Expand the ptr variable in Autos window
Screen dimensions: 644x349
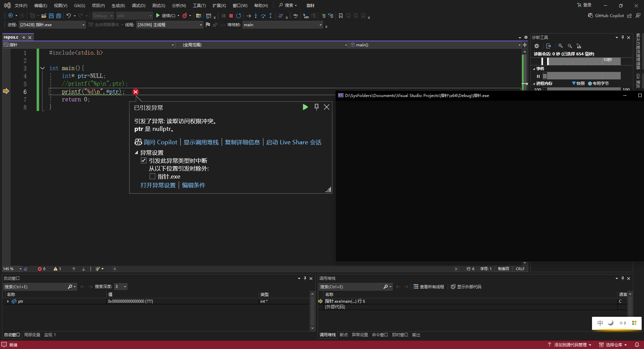[x=8, y=301]
